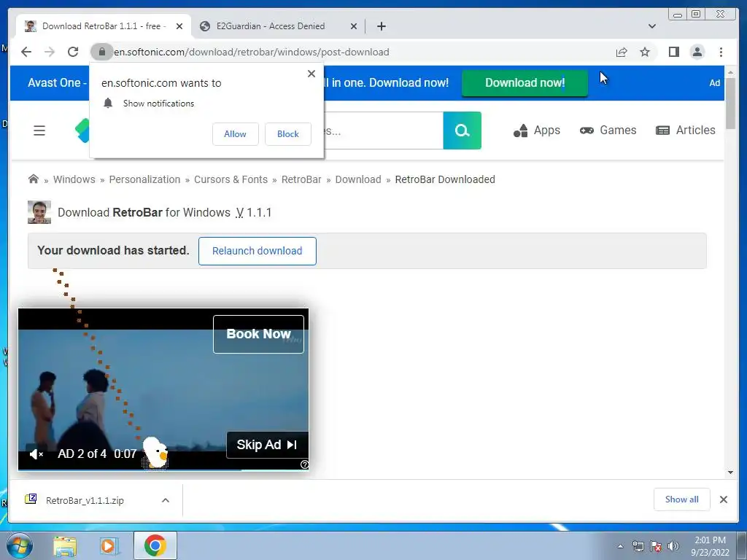Close the downloads bar

pyautogui.click(x=723, y=499)
